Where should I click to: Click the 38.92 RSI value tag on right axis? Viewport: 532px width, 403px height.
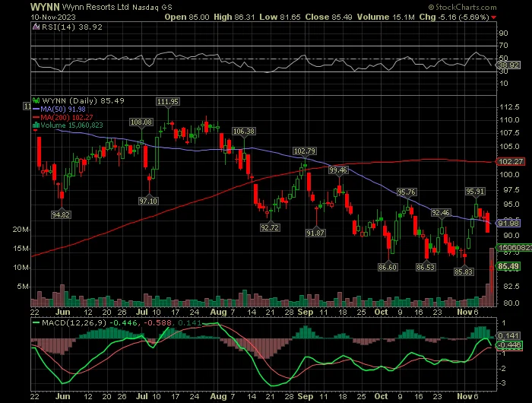click(x=508, y=65)
